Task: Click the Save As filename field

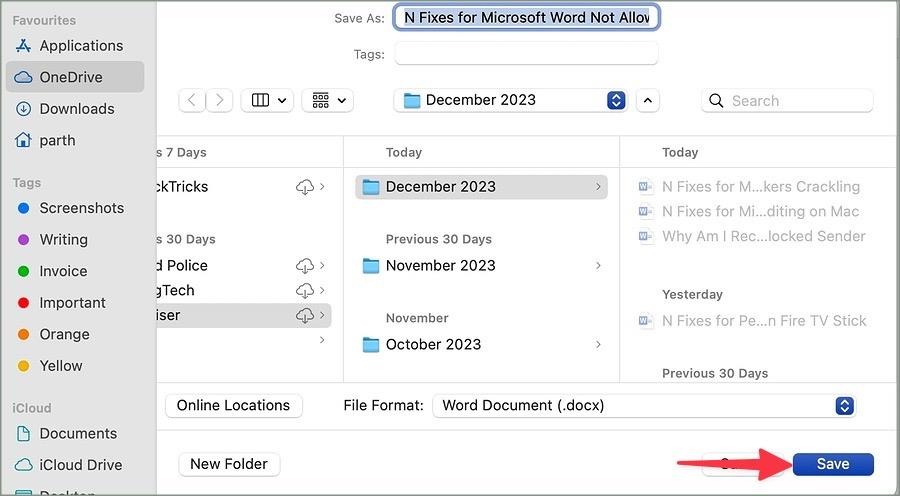Action: 526,18
